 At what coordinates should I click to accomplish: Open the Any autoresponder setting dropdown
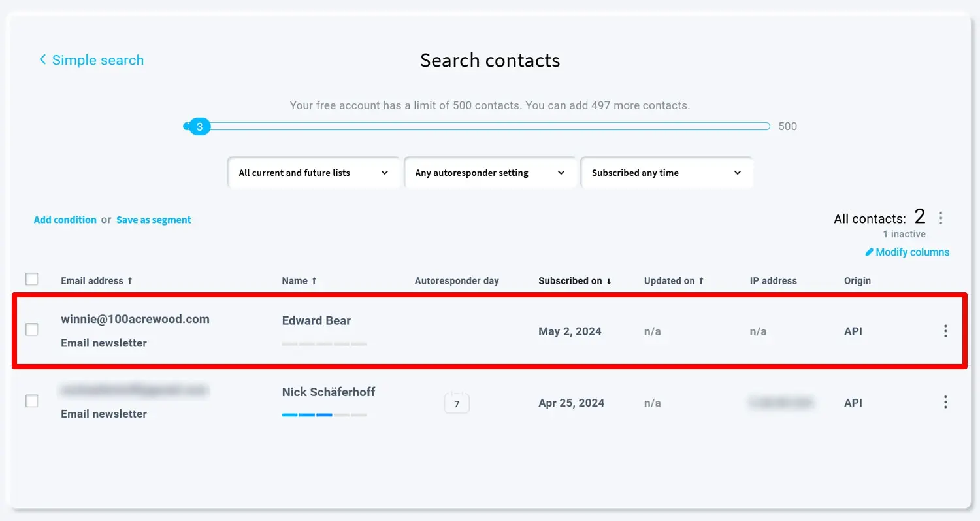tap(490, 172)
